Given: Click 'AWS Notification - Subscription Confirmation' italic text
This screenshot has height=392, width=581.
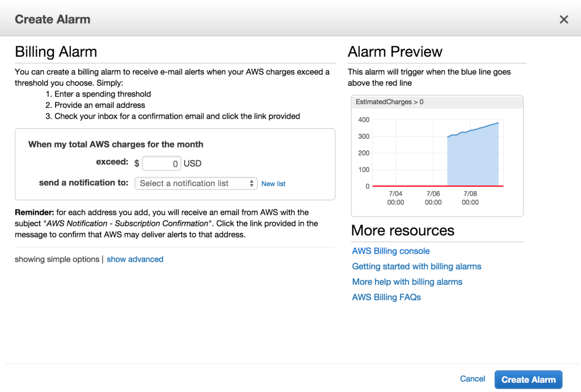Looking at the screenshot, I should tap(128, 224).
